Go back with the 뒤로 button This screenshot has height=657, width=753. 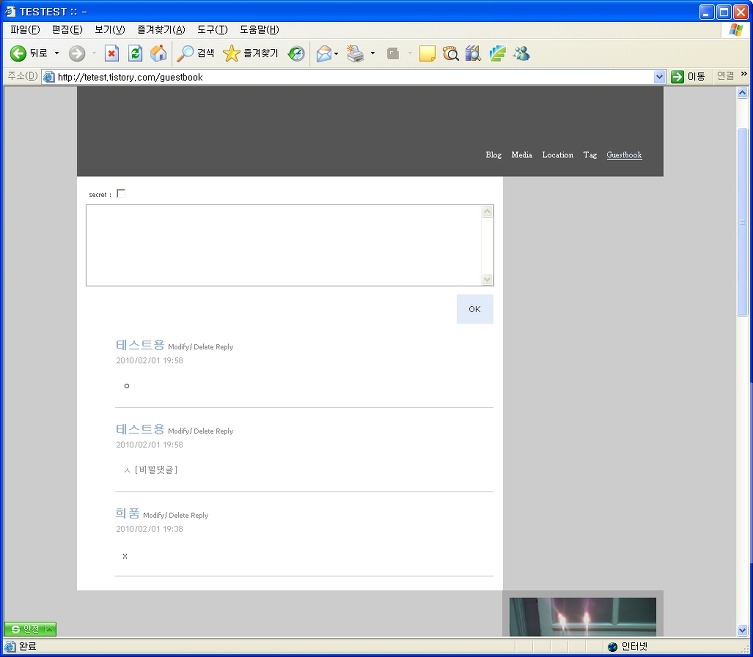[28, 53]
